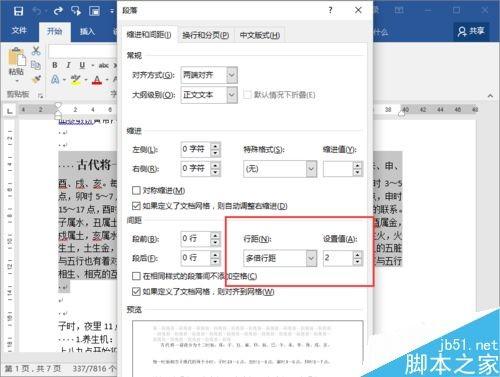This screenshot has height=377, width=500.
Task: Apply text highlight color
Action: 76,80
